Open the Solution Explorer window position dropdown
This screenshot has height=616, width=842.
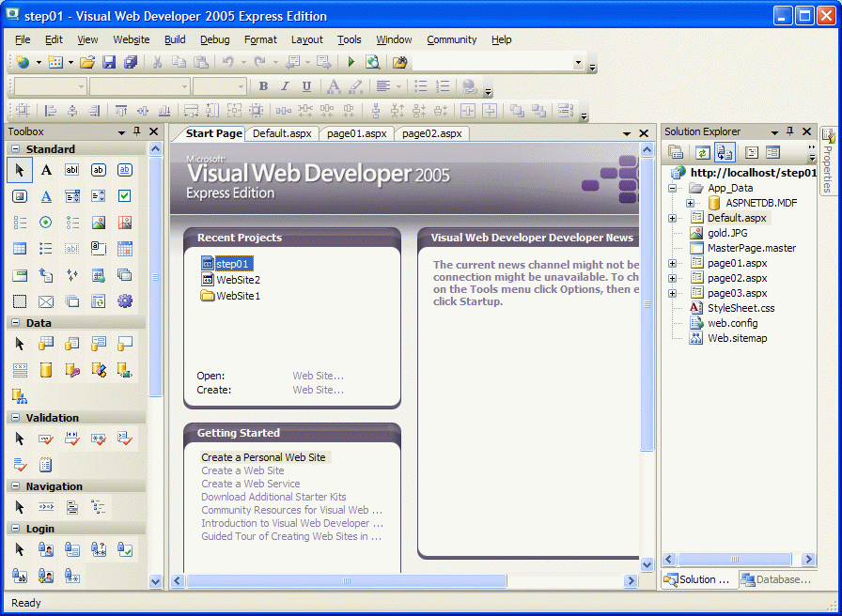(774, 132)
